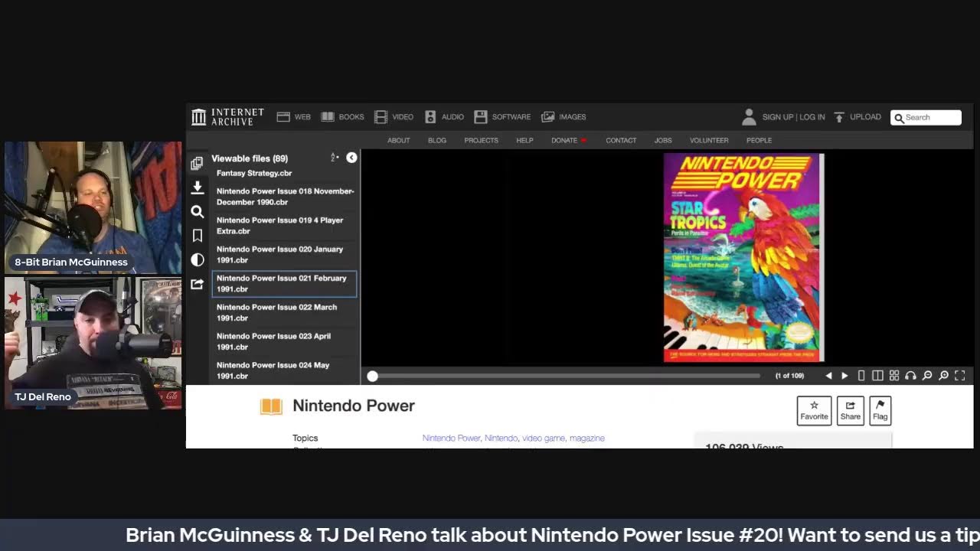The image size is (980, 551).
Task: Click the Search input field
Action: tap(926, 117)
